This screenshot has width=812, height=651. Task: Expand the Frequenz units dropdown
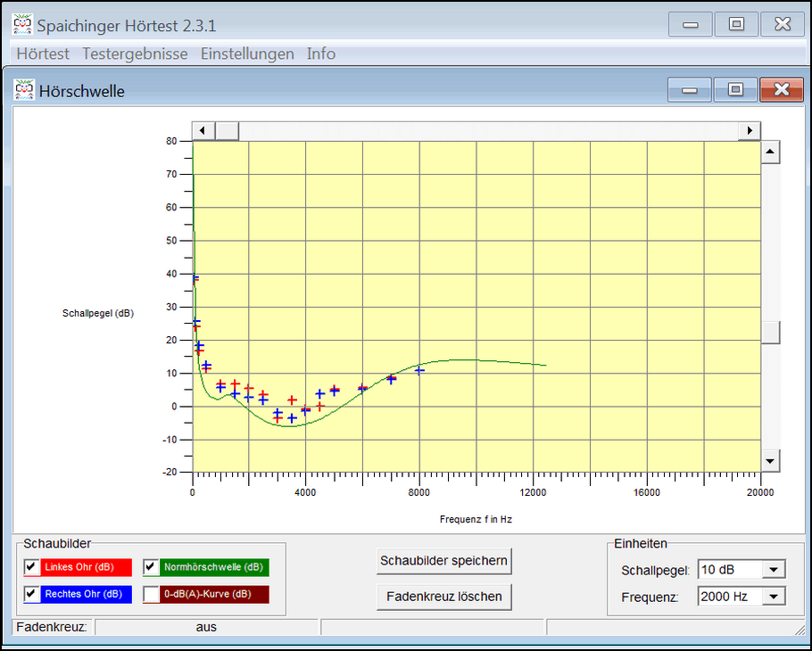[x=773, y=597]
